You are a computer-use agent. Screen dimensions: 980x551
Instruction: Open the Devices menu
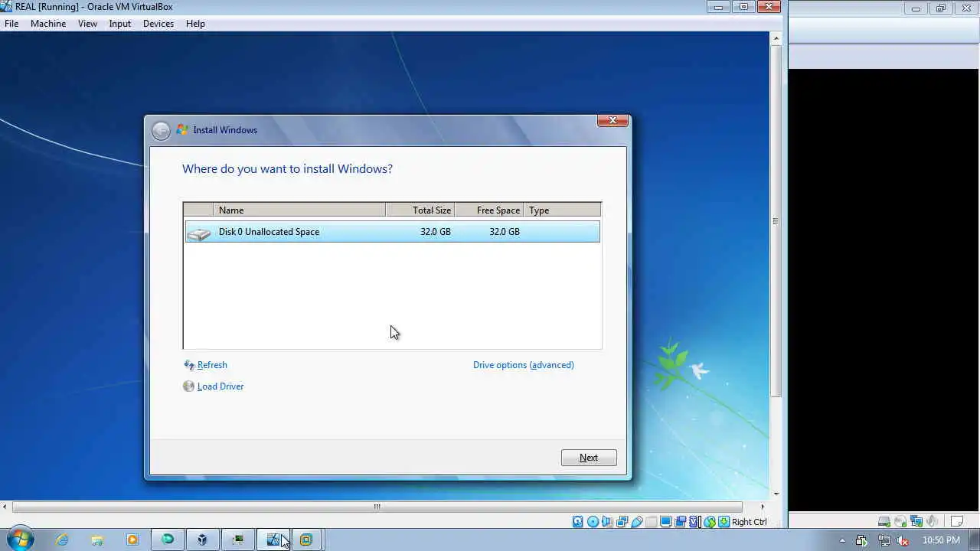158,24
